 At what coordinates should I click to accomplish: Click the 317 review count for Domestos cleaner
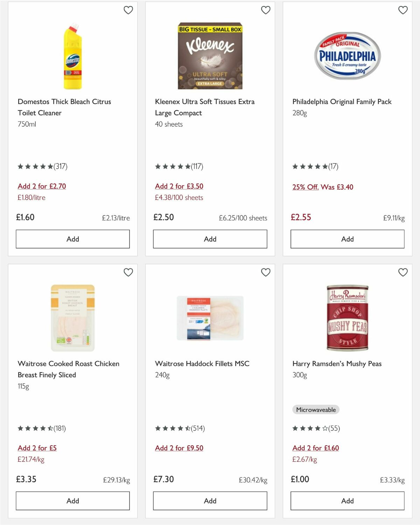click(x=61, y=166)
